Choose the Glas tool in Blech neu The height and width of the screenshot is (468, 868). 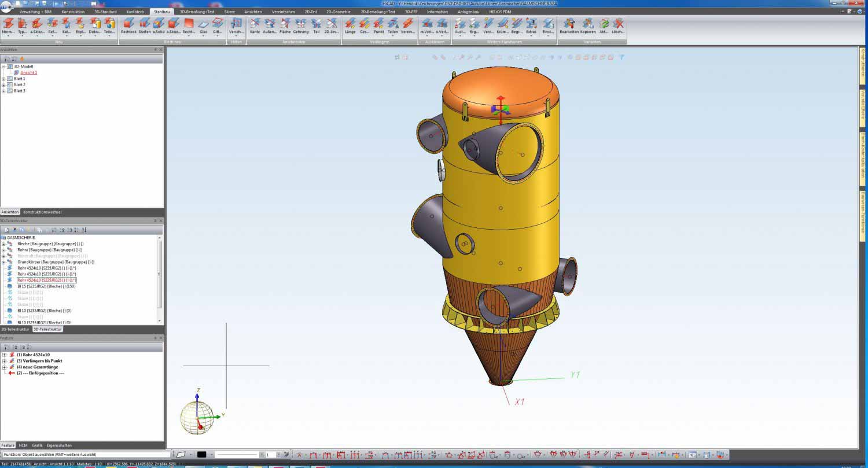click(203, 26)
